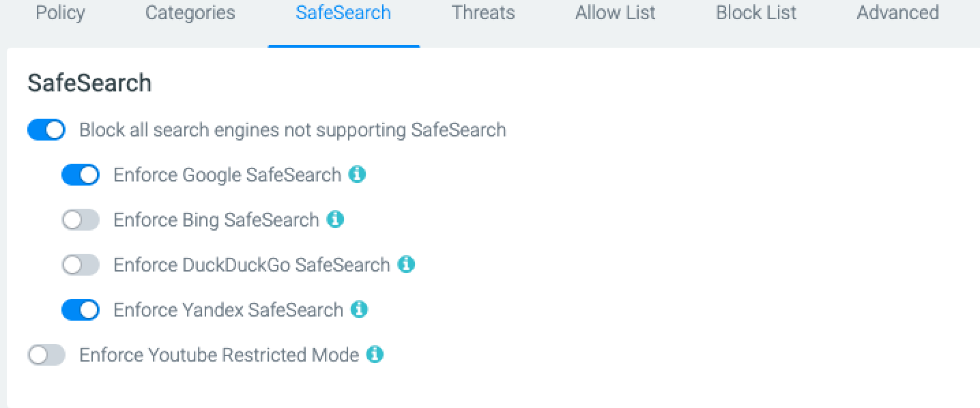
Task: Open info icon beside Google SafeSearch
Action: coord(357,175)
